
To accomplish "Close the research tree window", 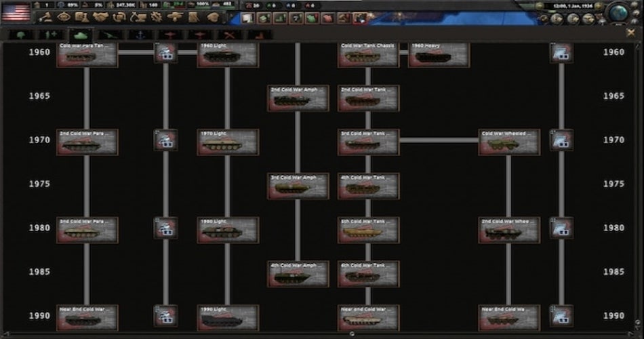I will [x=632, y=31].
